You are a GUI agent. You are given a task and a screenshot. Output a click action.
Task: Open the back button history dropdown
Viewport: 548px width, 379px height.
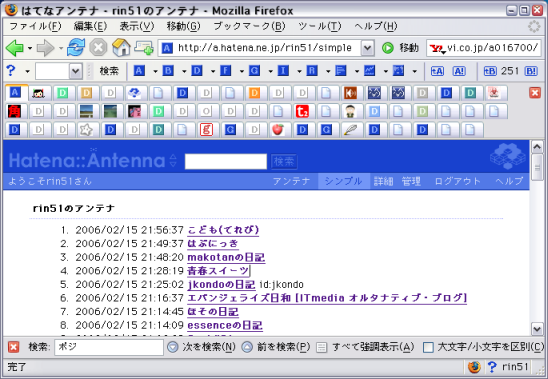tap(30, 48)
